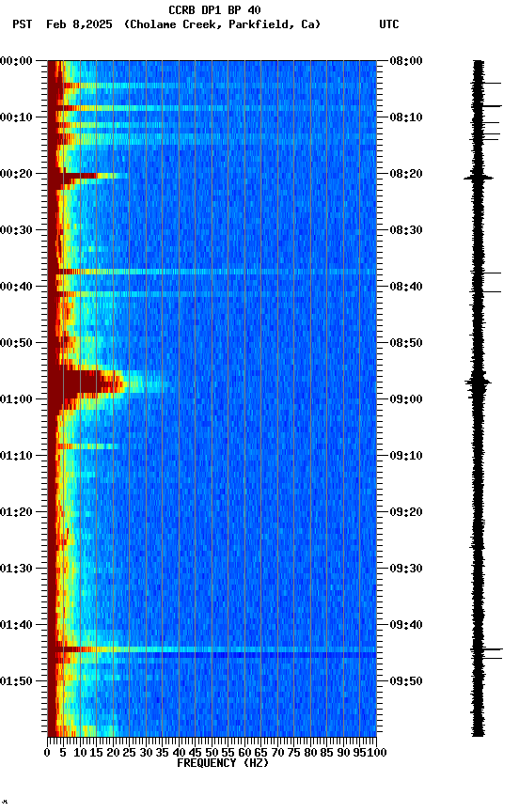Click the 01:00 PST time label

point(16,399)
